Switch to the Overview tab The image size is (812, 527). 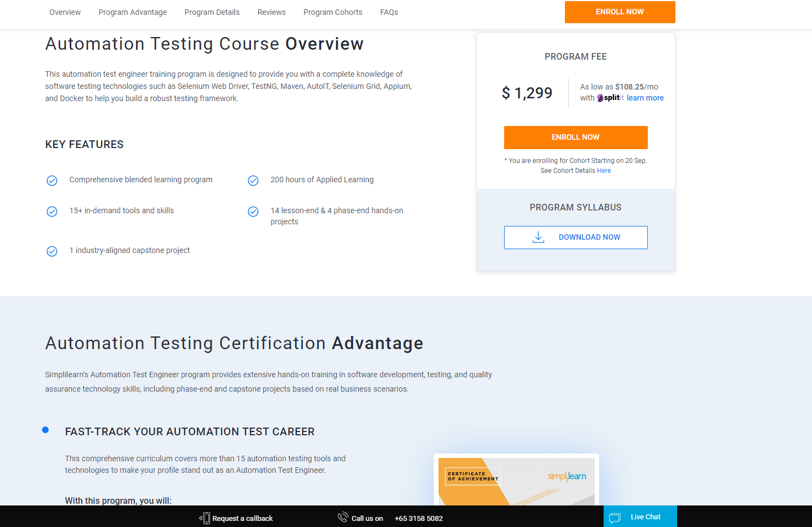[x=65, y=12]
